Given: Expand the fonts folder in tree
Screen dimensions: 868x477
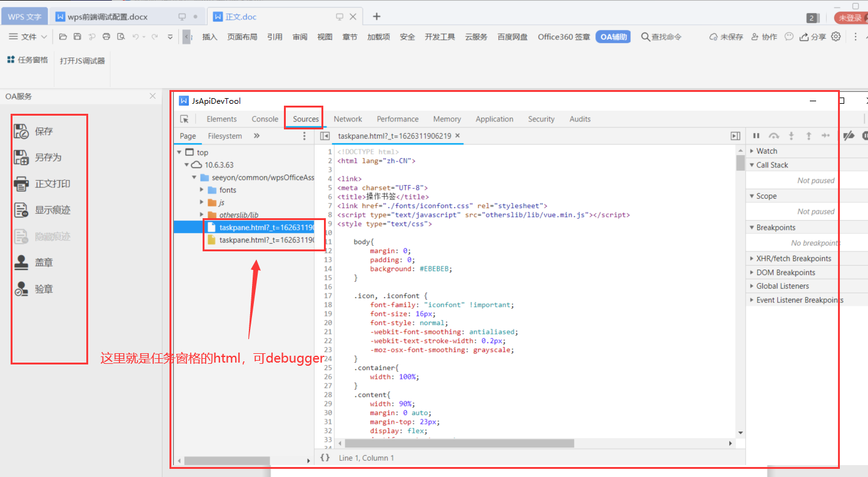Looking at the screenshot, I should 202,190.
